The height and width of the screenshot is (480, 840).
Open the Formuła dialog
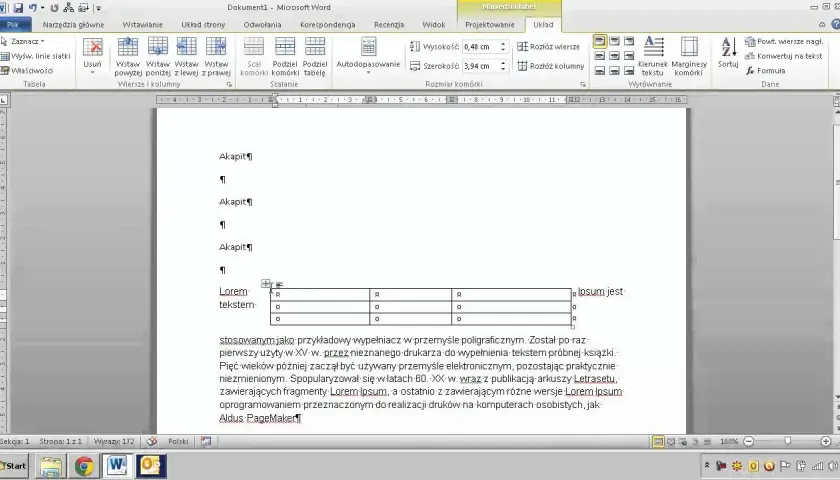tap(766, 70)
